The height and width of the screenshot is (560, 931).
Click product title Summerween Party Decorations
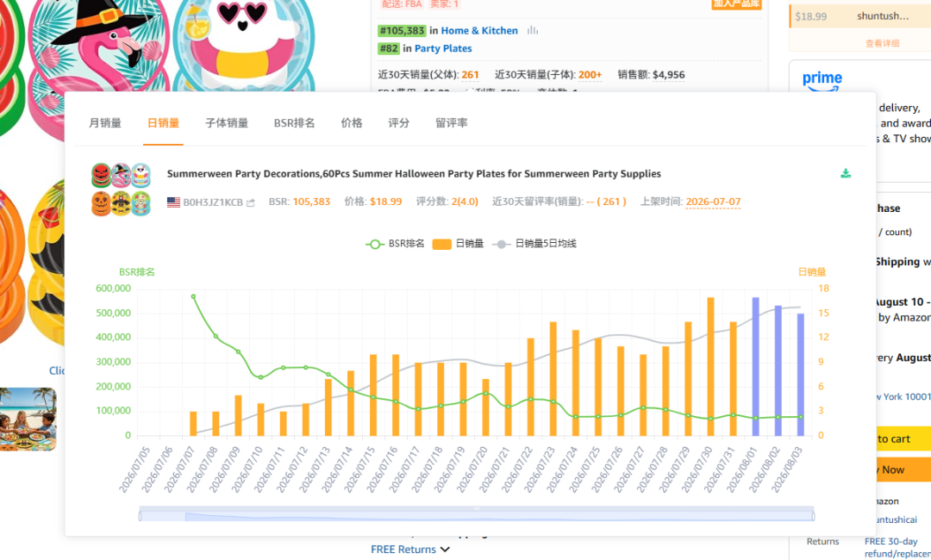(414, 174)
